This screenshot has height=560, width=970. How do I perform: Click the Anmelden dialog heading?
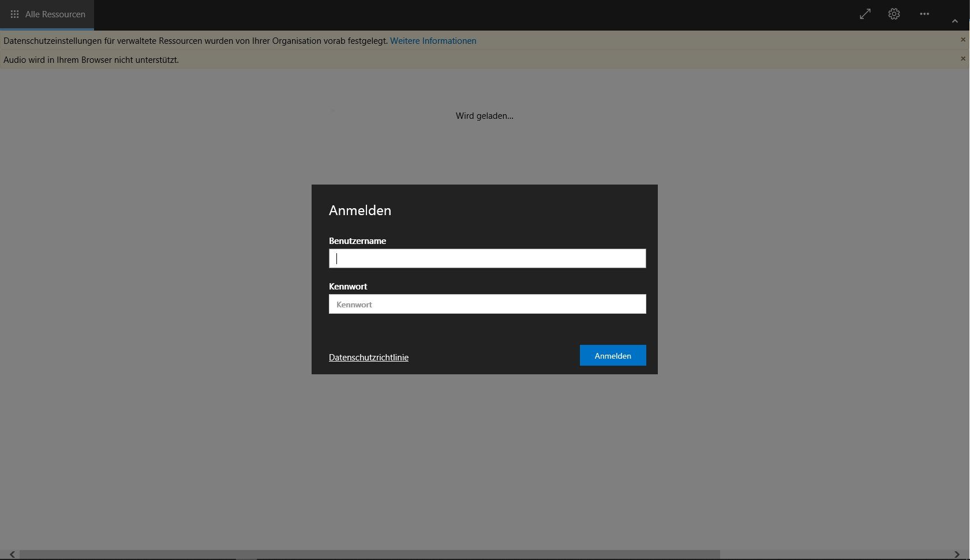[360, 211]
